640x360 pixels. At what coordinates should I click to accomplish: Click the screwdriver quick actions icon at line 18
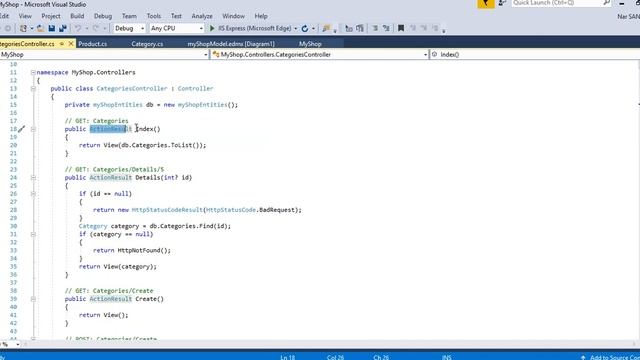(x=21, y=129)
